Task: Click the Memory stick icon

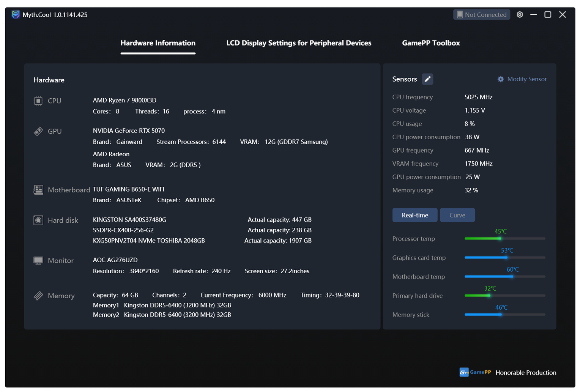Action: tap(38, 296)
